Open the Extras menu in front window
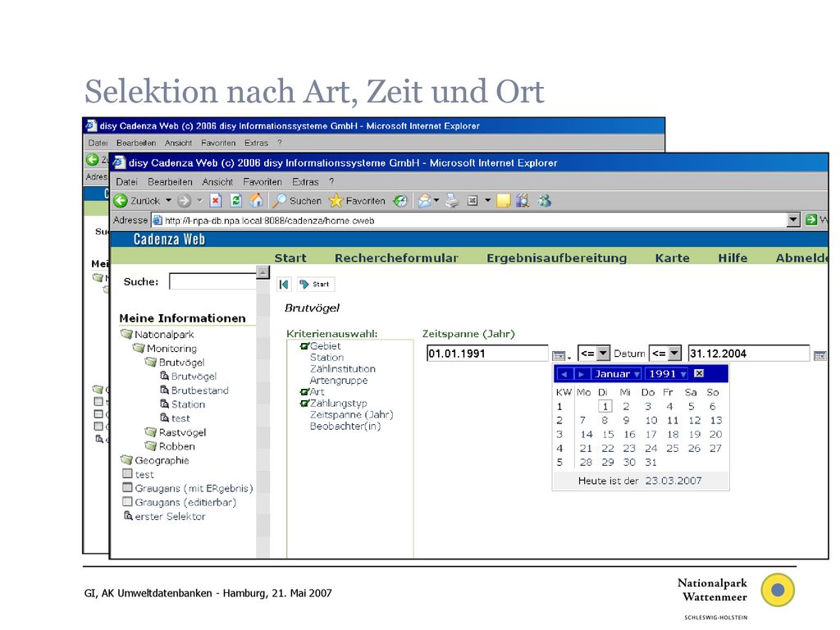Viewport: 840px width, 630px height. tap(305, 182)
